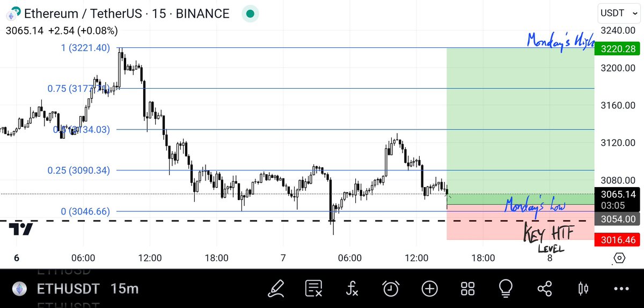Change chart type with candlestick icon
The height and width of the screenshot is (308, 644).
(x=583, y=289)
